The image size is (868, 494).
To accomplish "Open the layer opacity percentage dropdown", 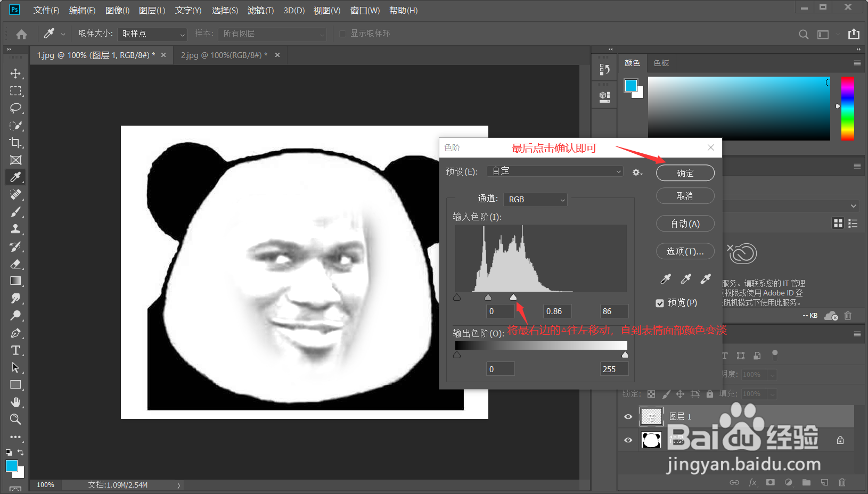I will 772,375.
